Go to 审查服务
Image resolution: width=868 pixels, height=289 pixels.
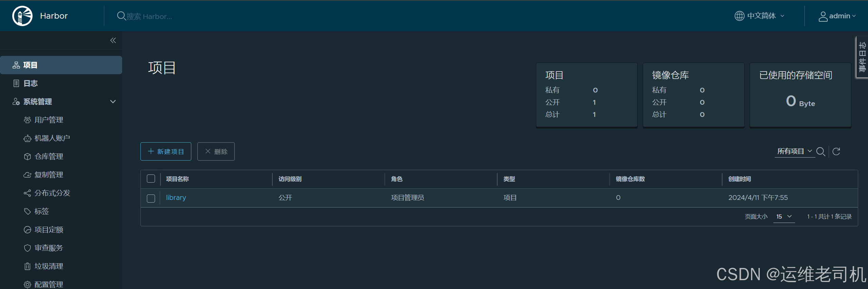point(49,248)
